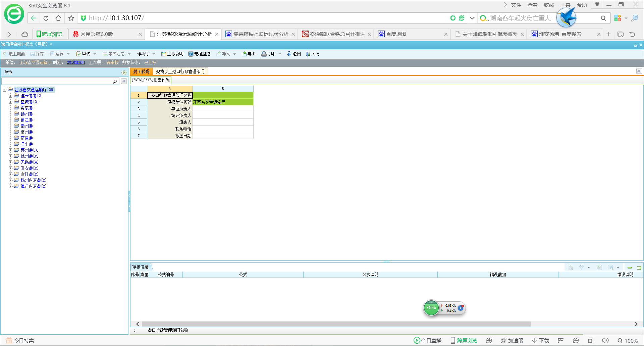Click the 2016年5月 period link
The height and width of the screenshot is (346, 644).
(76, 63)
